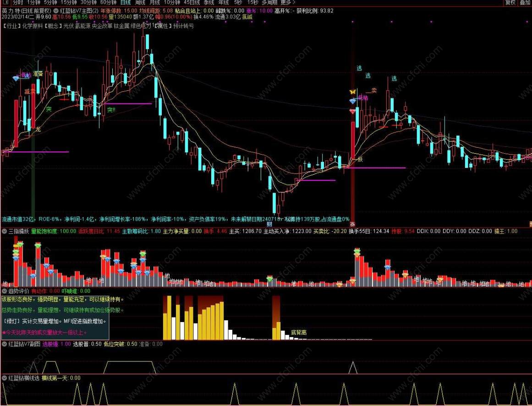Click the window layout icon before 分时
Viewport: 532px width, 406px height.
point(5,2)
